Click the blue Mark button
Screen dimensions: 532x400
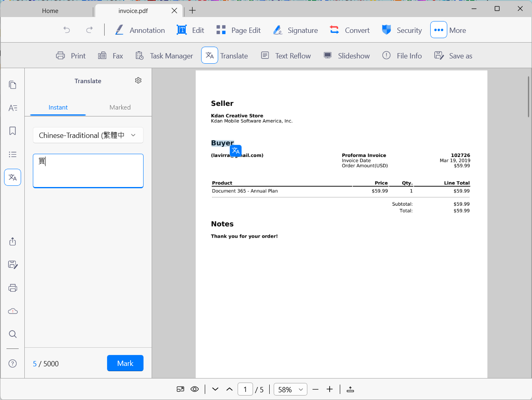pyautogui.click(x=125, y=363)
